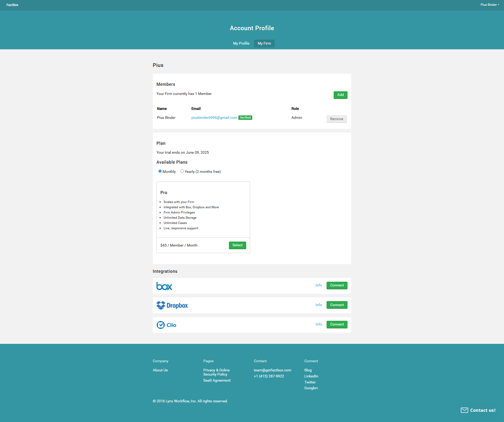Connect the Dropbox integration
504x422 pixels.
(x=337, y=305)
